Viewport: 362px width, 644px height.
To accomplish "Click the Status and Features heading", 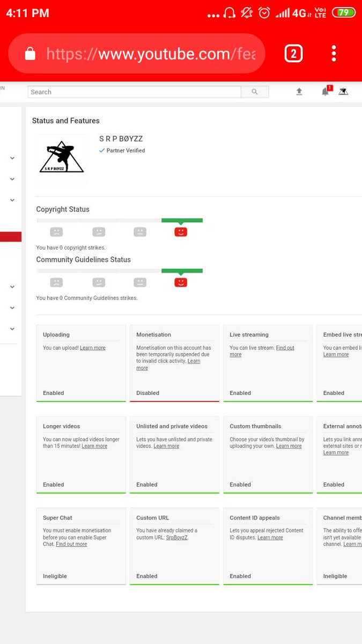I will pos(65,121).
